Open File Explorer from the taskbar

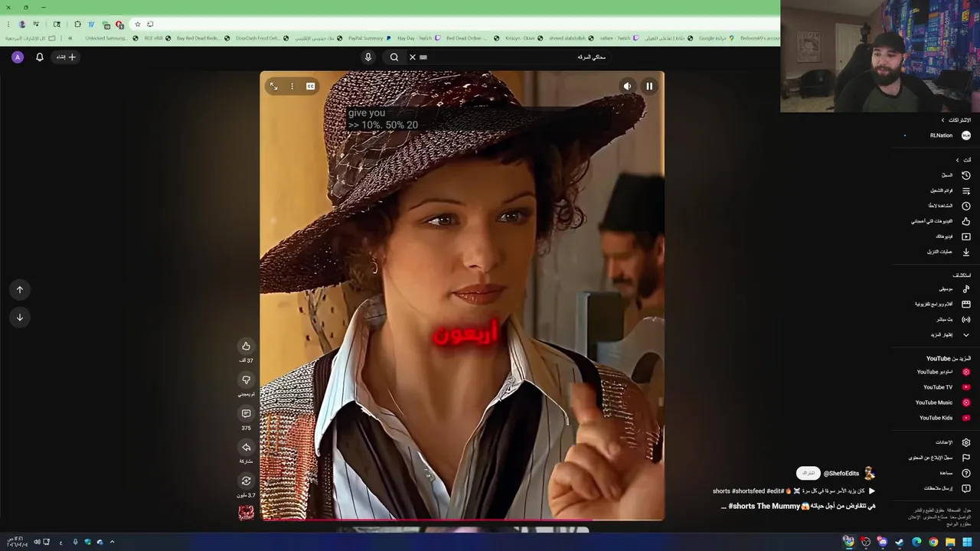click(x=950, y=542)
